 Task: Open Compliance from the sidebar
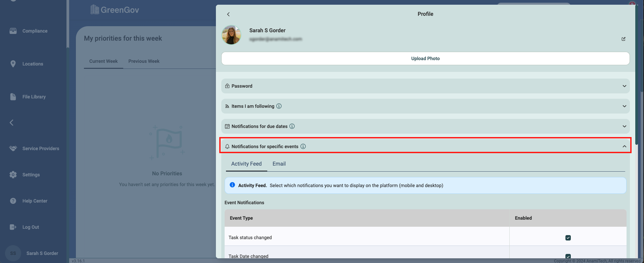coord(35,31)
